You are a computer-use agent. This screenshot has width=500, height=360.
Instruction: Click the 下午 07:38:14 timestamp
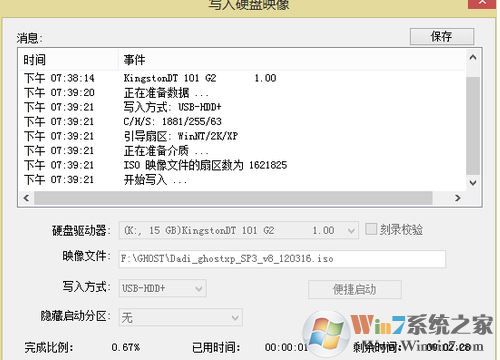click(x=59, y=78)
